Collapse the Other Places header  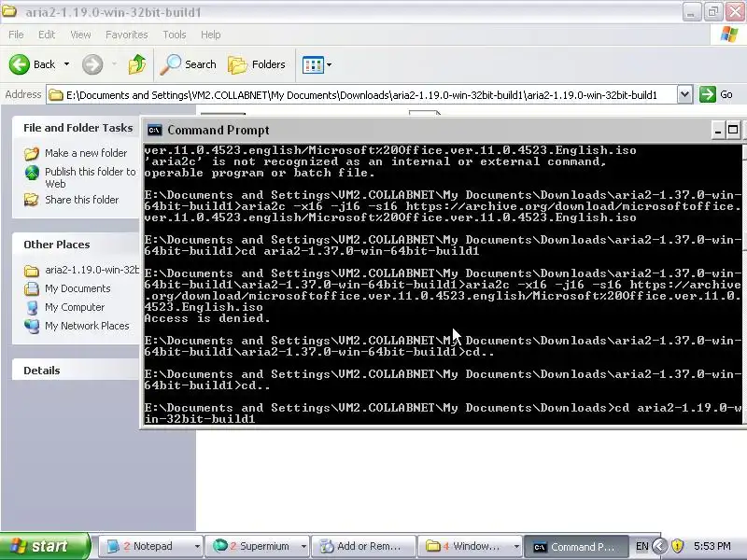57,245
